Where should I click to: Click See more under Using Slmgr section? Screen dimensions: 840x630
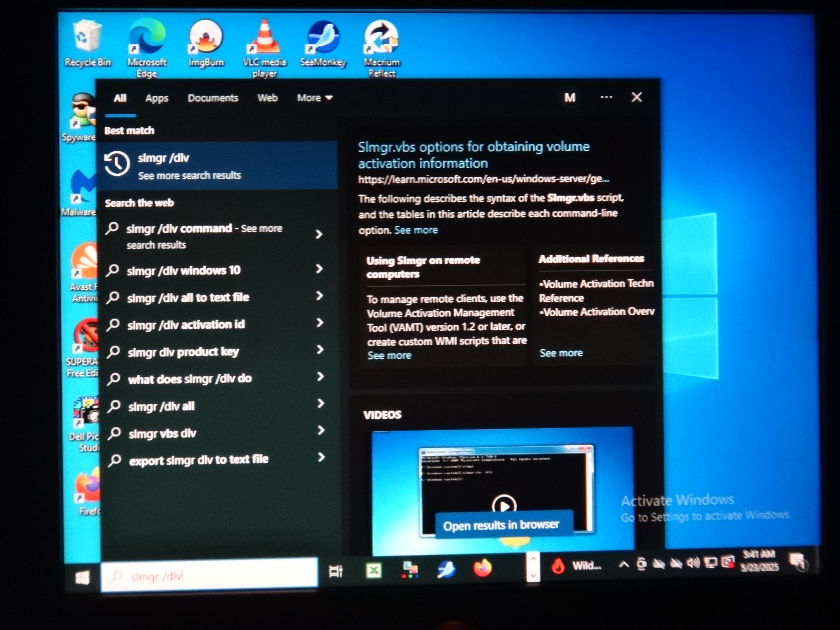389,356
